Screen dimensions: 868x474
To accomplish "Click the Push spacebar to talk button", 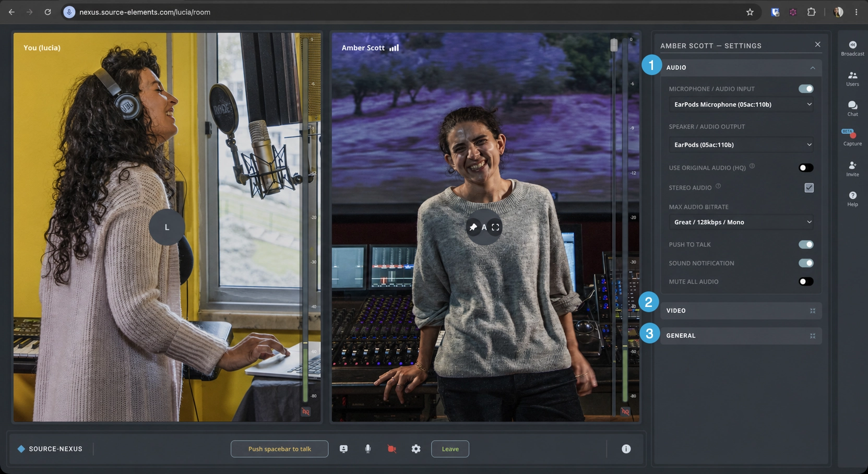I will 280,449.
